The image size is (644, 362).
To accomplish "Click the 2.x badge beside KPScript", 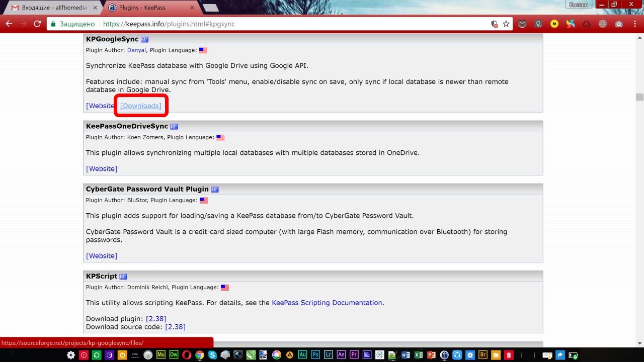I will pos(123,277).
